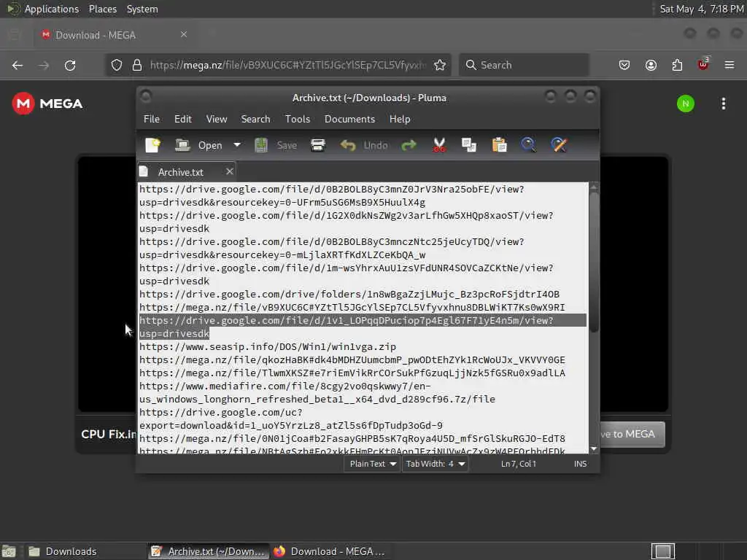Click the show desktop icon in taskbar

point(9,551)
